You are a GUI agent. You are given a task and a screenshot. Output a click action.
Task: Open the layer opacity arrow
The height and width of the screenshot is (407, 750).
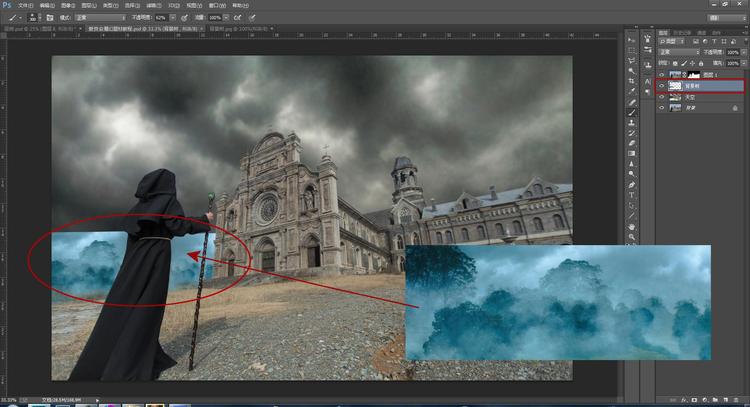[x=744, y=52]
